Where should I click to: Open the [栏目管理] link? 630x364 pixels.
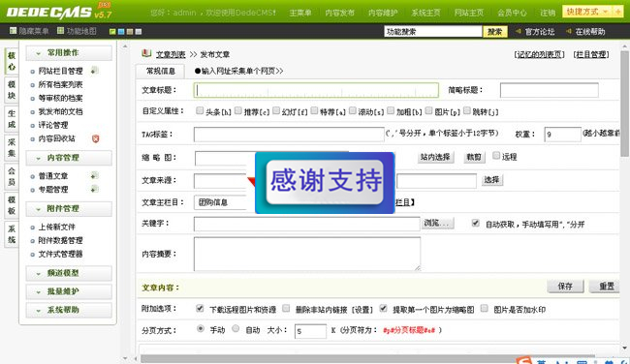tap(591, 54)
